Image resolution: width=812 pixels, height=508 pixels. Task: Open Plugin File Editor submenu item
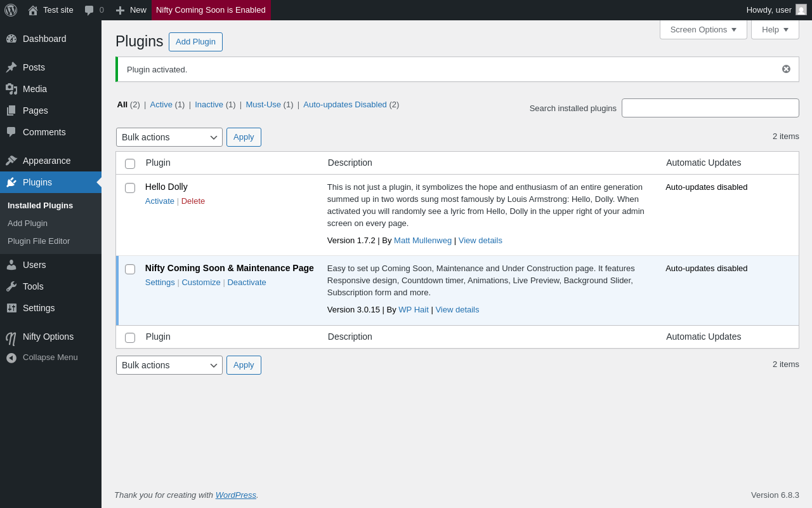39,241
